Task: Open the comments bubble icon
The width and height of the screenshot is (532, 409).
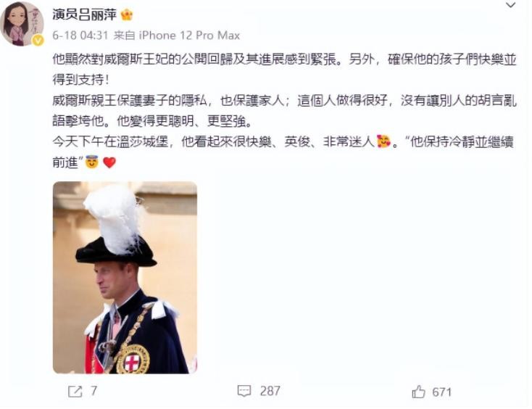Action: 244,391
